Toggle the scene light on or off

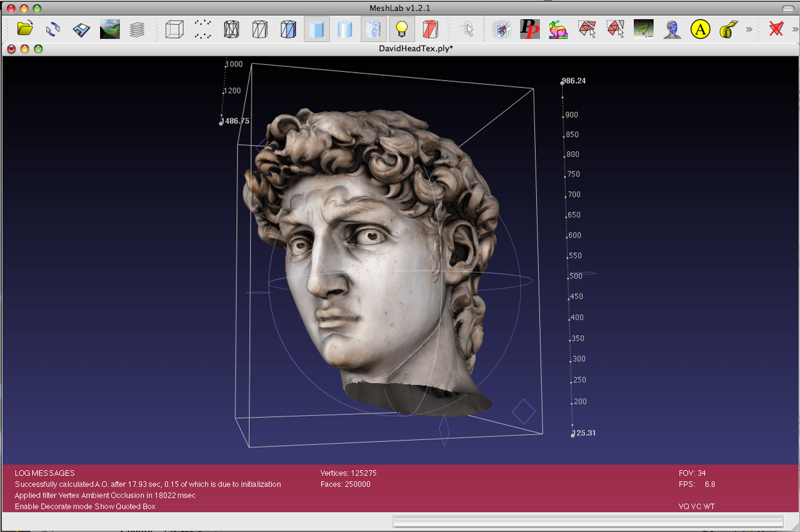tap(401, 29)
